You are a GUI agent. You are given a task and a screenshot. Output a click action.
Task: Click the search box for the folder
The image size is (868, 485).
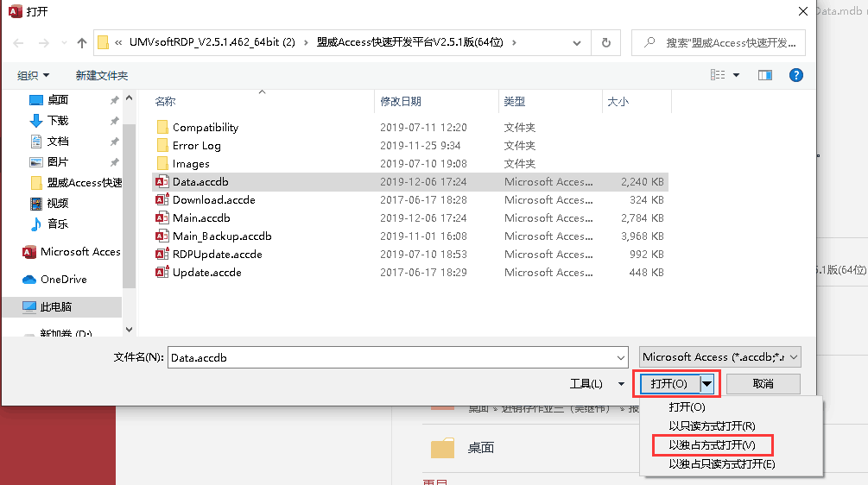tap(718, 42)
